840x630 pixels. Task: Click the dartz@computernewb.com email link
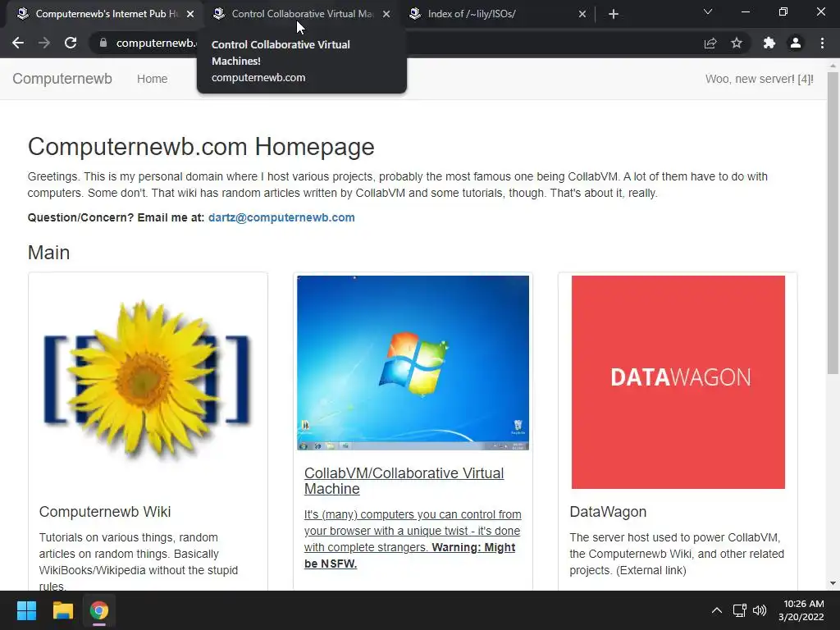[281, 217]
